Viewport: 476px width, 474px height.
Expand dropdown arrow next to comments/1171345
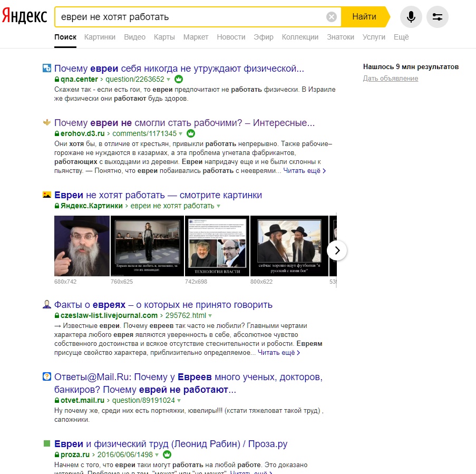[181, 134]
